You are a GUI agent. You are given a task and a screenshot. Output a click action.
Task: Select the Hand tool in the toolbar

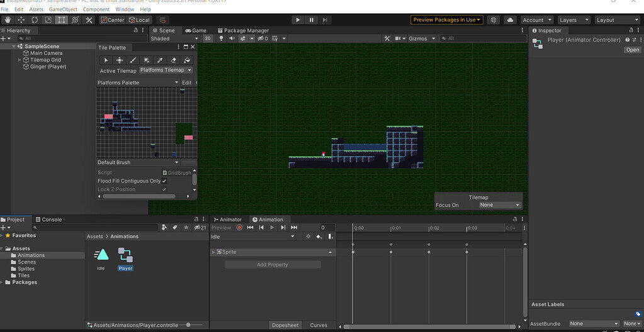7,20
